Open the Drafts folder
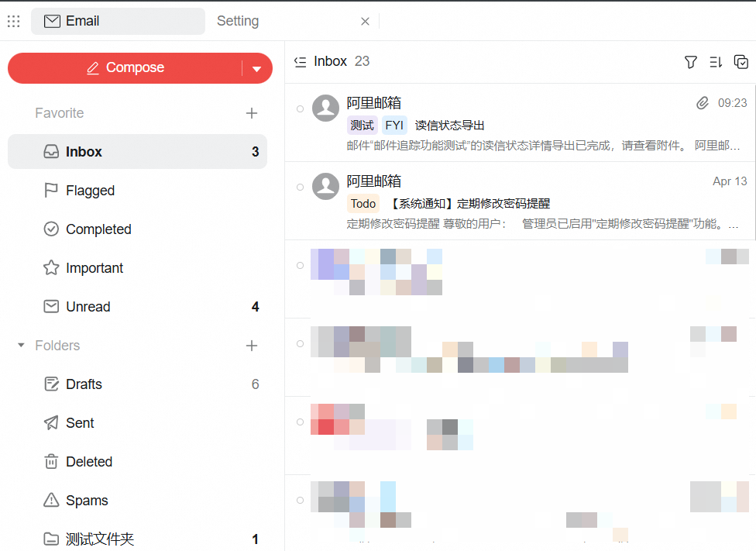 (x=137, y=384)
